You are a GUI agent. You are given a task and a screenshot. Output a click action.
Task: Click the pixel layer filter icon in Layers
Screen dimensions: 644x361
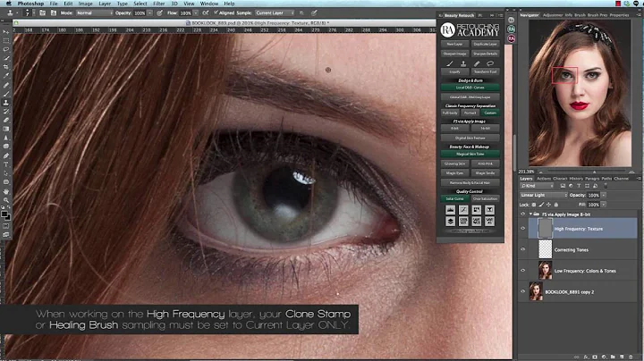pos(563,186)
